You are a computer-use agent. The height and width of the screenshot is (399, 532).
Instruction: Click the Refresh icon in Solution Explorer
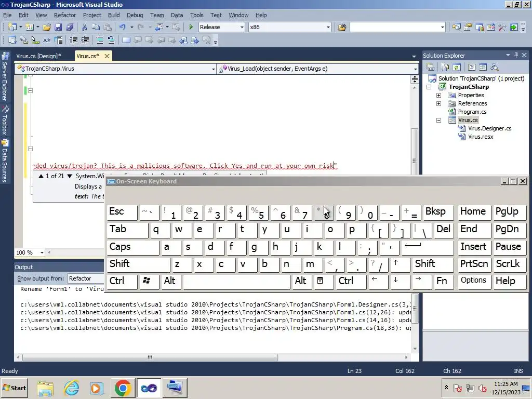coord(457,67)
